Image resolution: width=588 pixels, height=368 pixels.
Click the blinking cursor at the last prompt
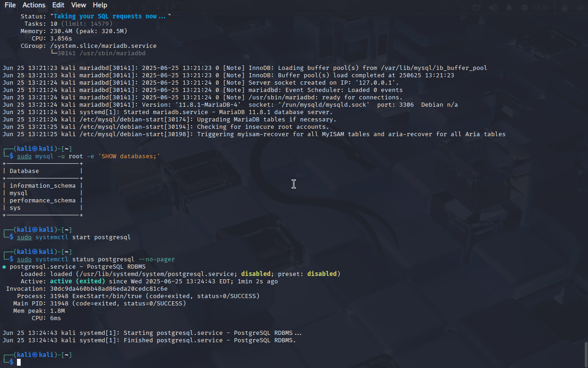tap(19, 362)
